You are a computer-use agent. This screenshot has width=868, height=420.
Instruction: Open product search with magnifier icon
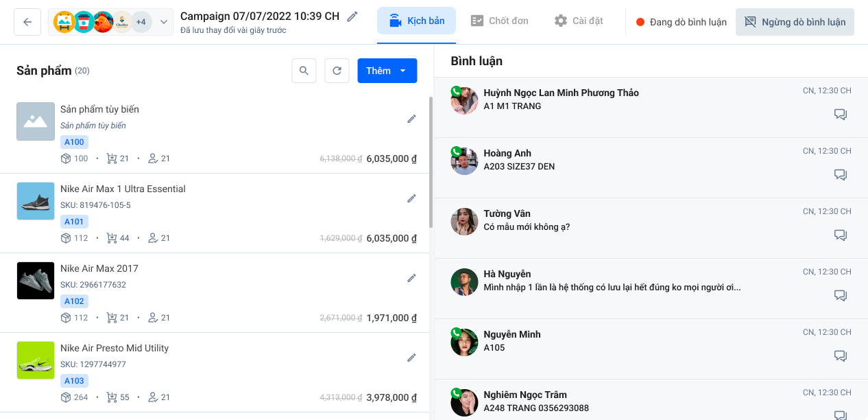(304, 71)
